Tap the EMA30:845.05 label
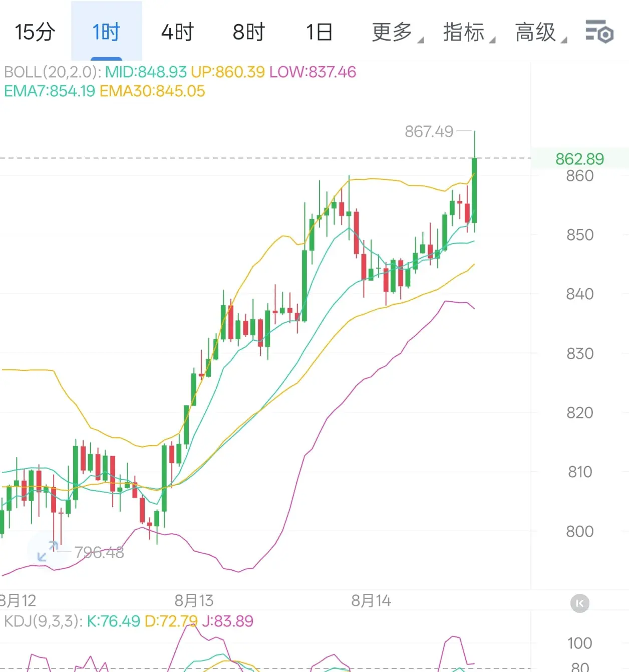629x672 pixels. click(x=152, y=91)
